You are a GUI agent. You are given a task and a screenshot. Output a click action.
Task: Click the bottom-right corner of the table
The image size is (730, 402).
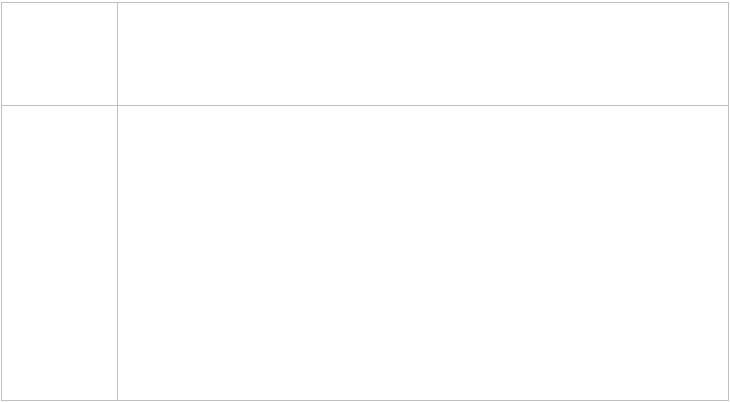[728, 400]
